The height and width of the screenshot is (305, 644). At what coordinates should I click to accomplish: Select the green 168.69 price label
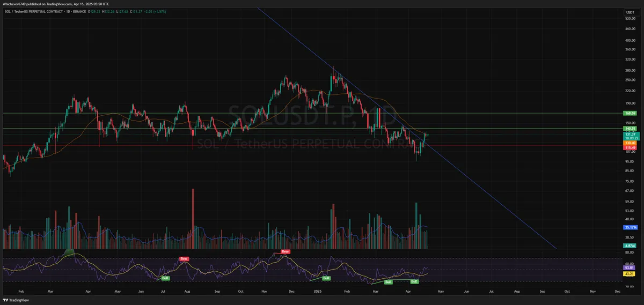pos(630,113)
